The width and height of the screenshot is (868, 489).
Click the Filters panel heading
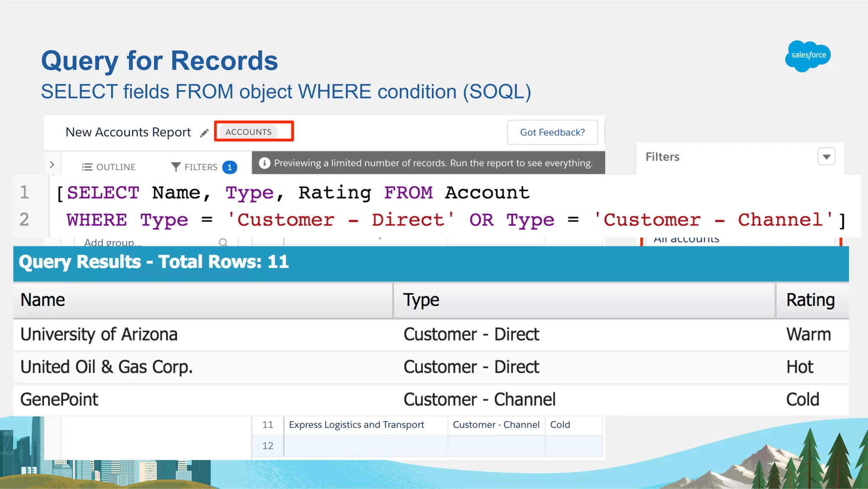point(662,157)
